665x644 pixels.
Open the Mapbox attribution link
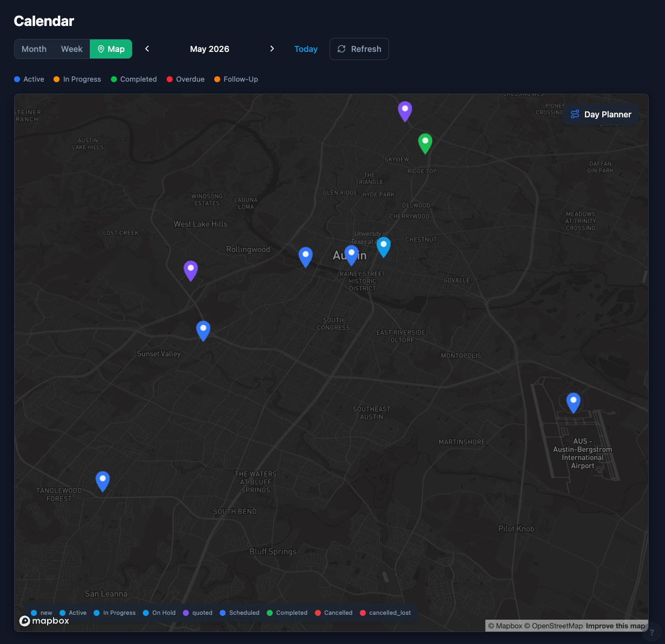pos(505,626)
